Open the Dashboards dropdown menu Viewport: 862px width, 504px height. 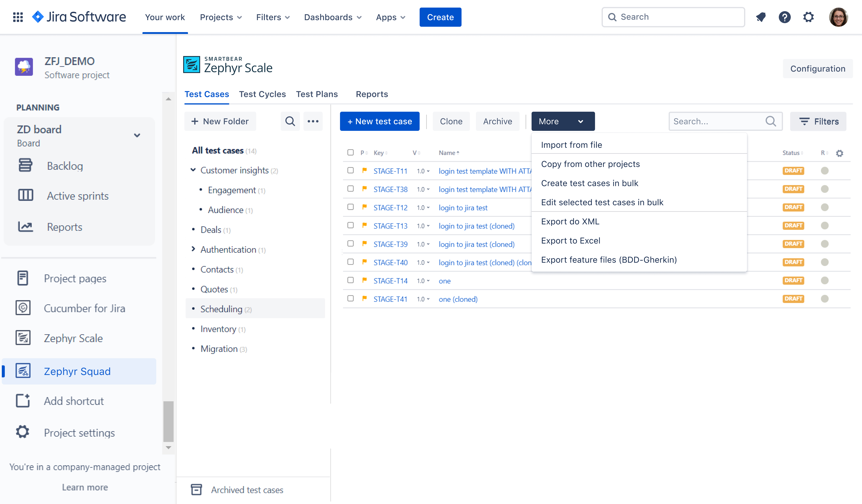point(332,17)
